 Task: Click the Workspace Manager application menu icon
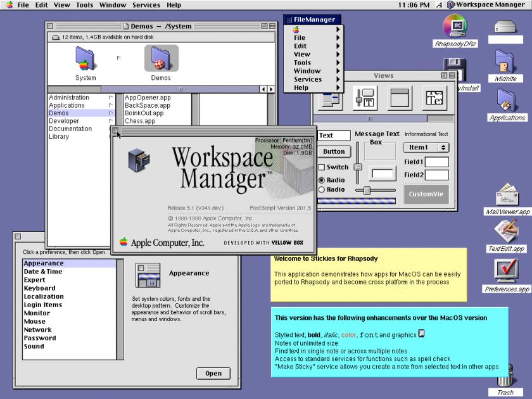(450, 5)
